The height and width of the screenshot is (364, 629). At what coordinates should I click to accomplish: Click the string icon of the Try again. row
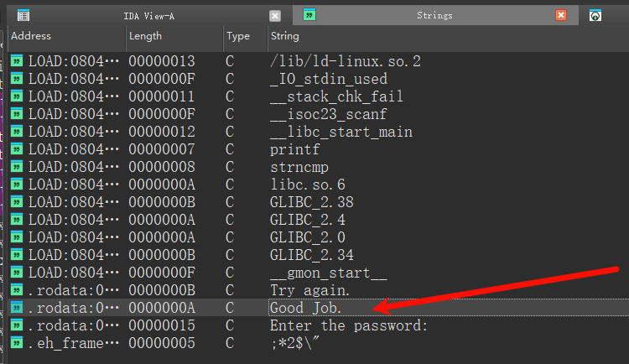coord(17,290)
